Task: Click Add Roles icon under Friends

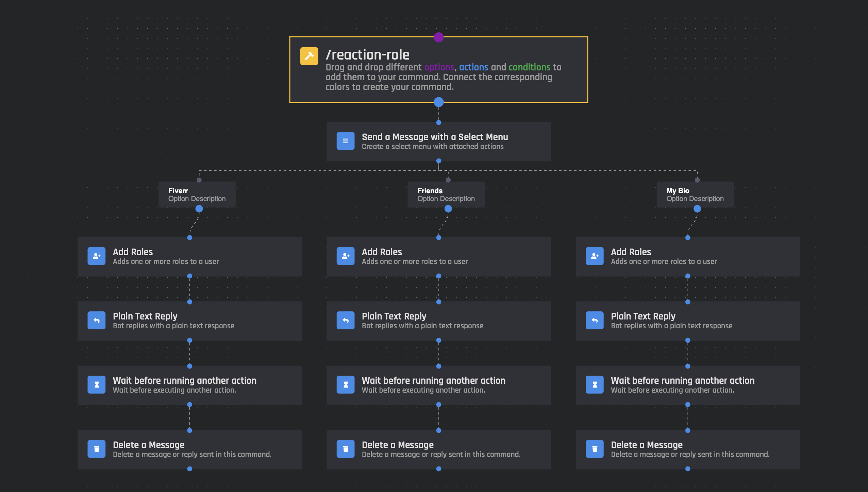Action: [346, 256]
